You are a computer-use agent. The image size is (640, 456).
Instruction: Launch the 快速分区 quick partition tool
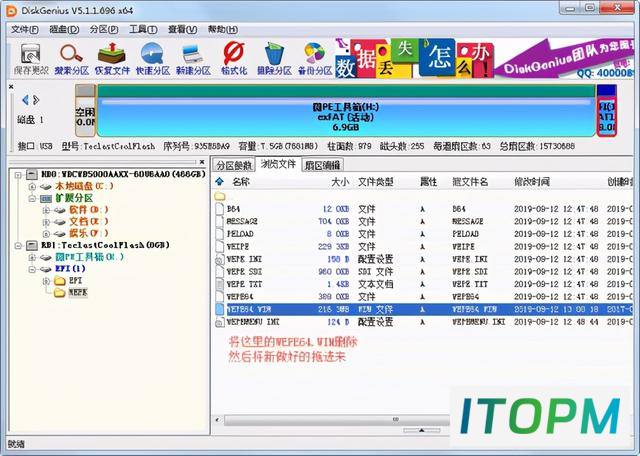coord(152,59)
